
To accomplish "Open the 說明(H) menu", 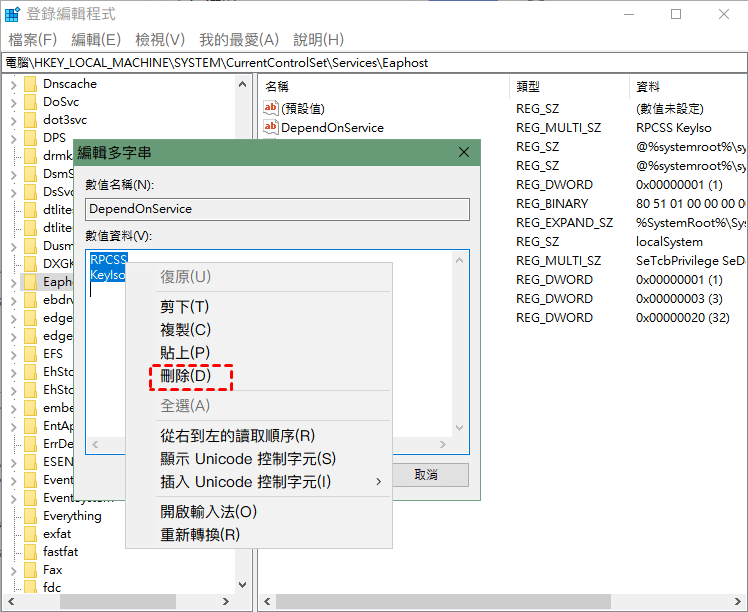I will (x=318, y=40).
